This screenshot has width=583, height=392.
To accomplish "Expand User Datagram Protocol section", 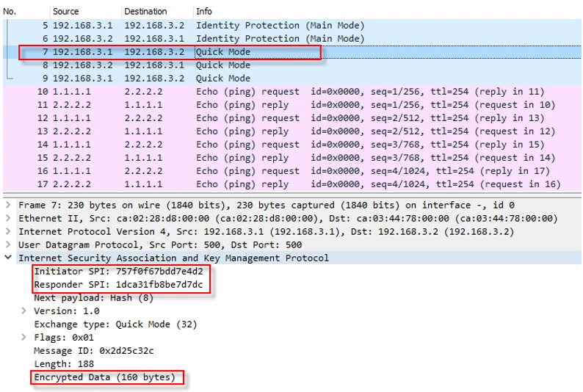I will [x=8, y=245].
